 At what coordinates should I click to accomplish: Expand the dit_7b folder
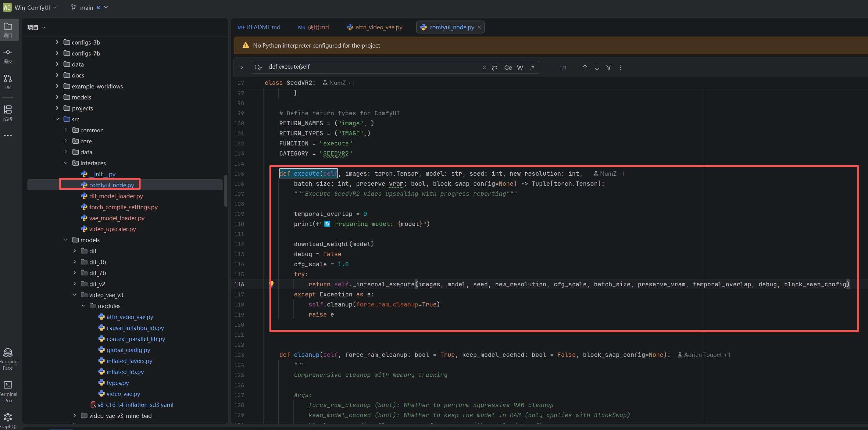[x=74, y=273]
